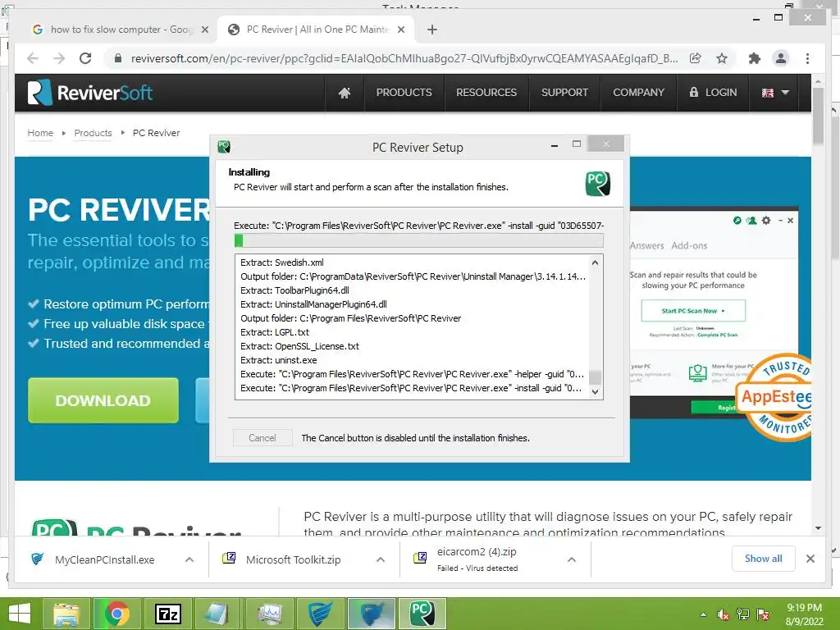Reload the ReviverSoft page
This screenshot has height=630, width=840.
coord(85,58)
